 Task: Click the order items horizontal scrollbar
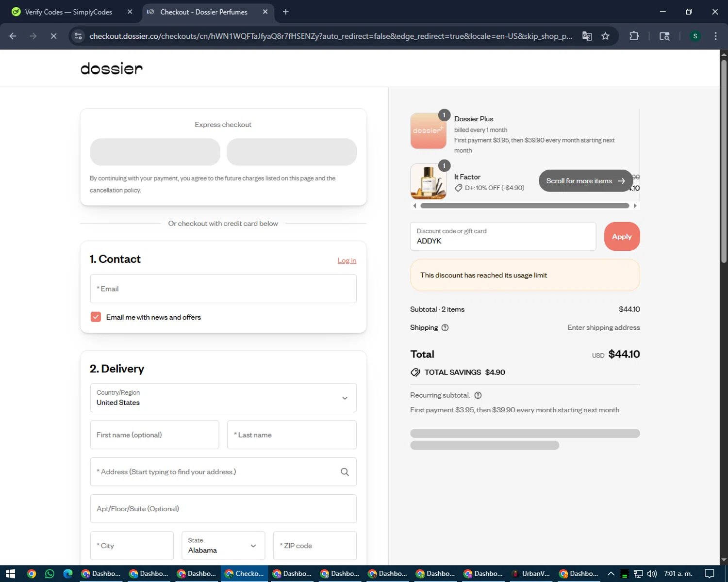pyautogui.click(x=525, y=206)
